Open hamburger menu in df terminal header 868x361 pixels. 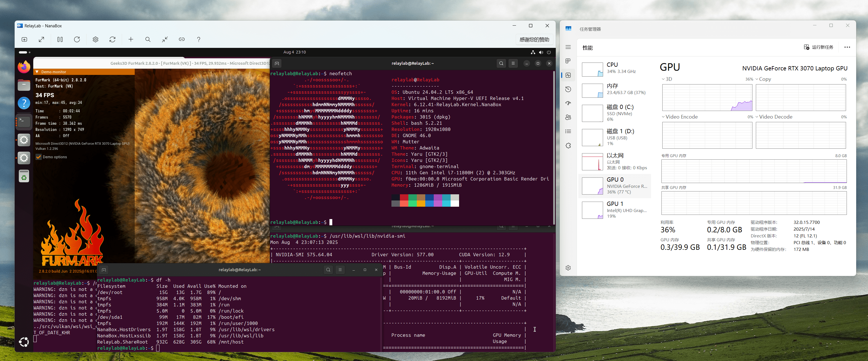click(340, 270)
